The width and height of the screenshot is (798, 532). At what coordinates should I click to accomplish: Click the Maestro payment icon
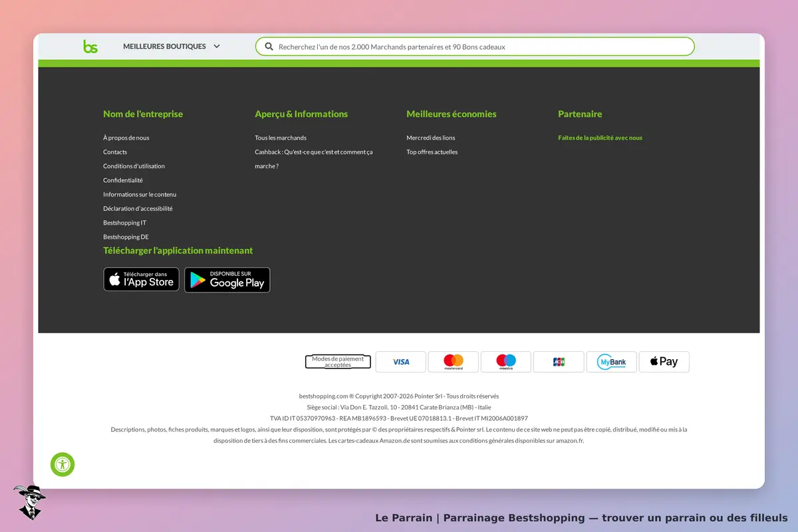click(x=506, y=362)
